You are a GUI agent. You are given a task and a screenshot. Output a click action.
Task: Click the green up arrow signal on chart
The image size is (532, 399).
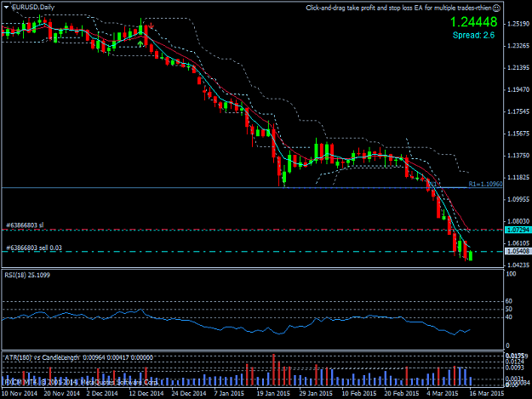[x=140, y=44]
